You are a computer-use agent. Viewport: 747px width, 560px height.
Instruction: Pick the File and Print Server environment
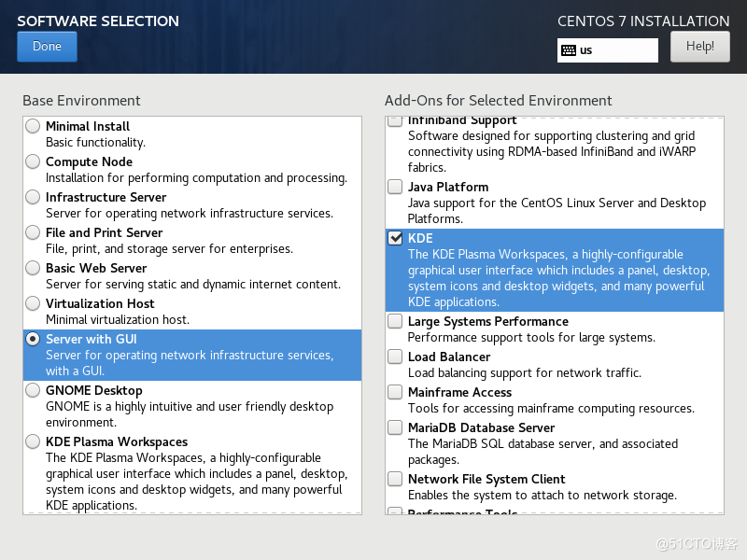(x=34, y=232)
